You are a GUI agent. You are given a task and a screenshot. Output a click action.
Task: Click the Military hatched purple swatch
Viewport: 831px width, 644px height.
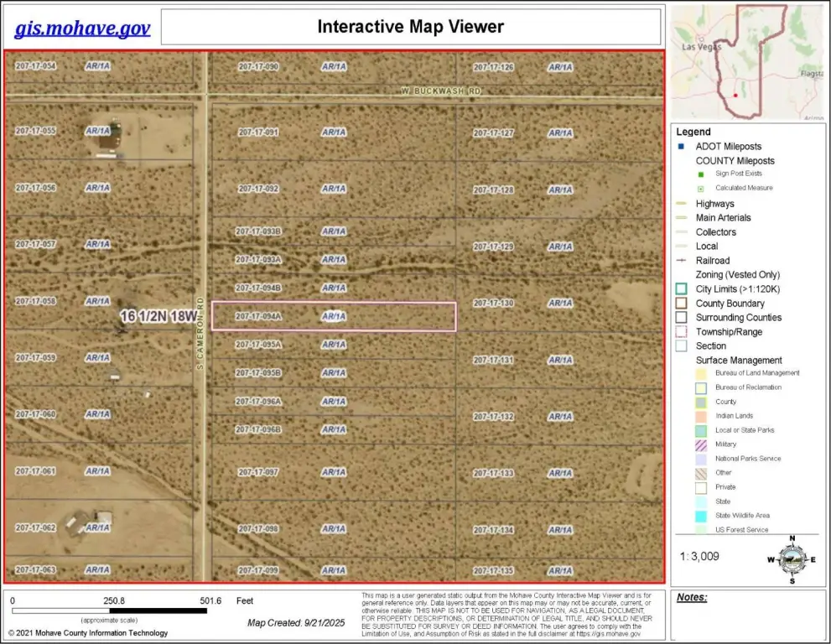tap(700, 444)
